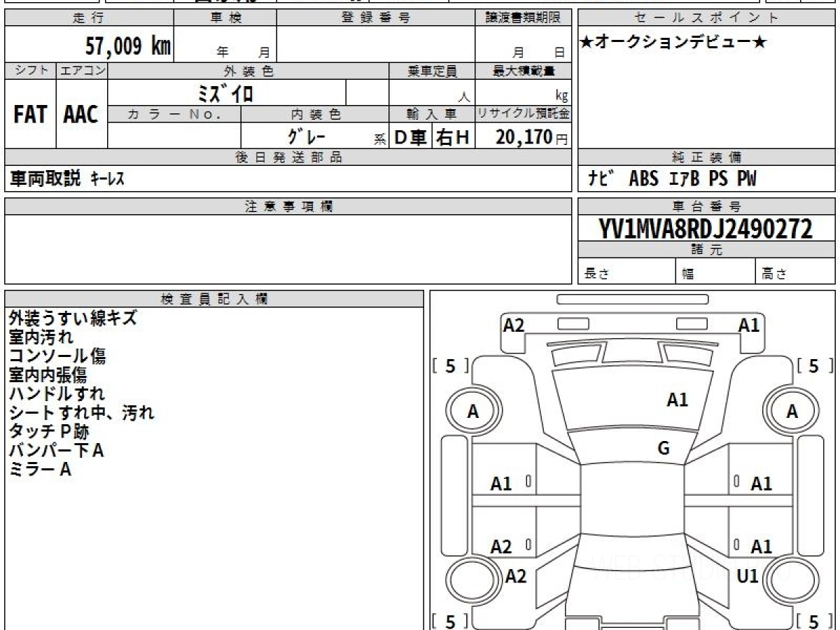Click the 長さ dimension label
The height and width of the screenshot is (630, 840).
[x=598, y=274]
